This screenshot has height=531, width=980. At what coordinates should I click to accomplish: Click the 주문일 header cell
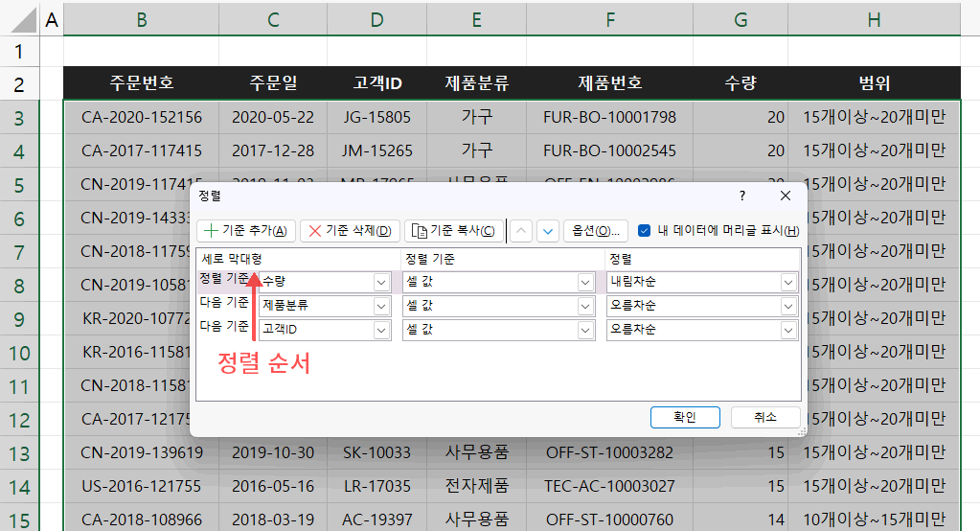tap(273, 83)
